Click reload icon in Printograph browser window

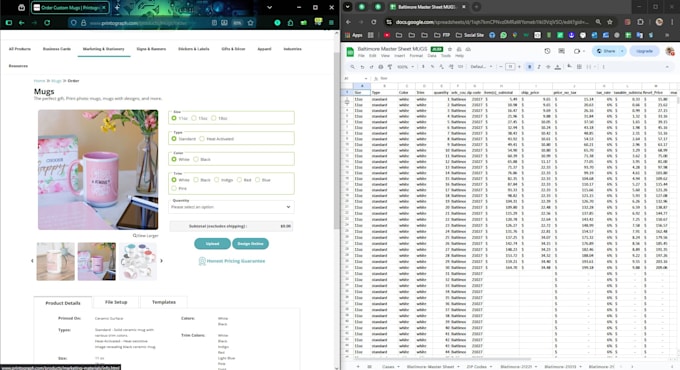(x=47, y=23)
